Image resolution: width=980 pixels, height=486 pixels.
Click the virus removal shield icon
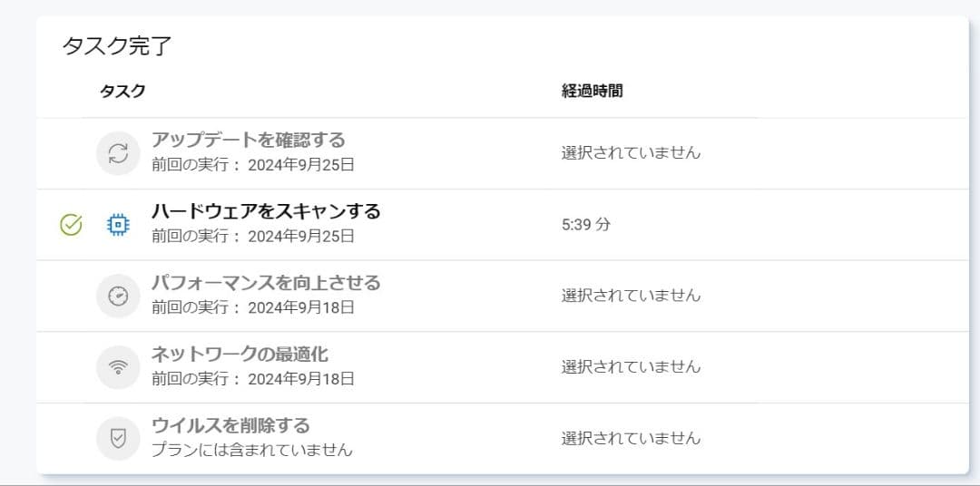118,439
